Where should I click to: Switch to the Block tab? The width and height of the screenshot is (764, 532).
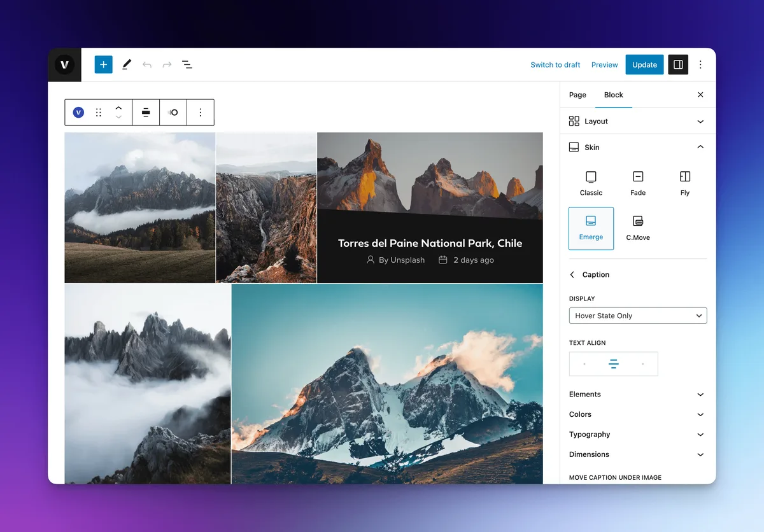pos(614,95)
